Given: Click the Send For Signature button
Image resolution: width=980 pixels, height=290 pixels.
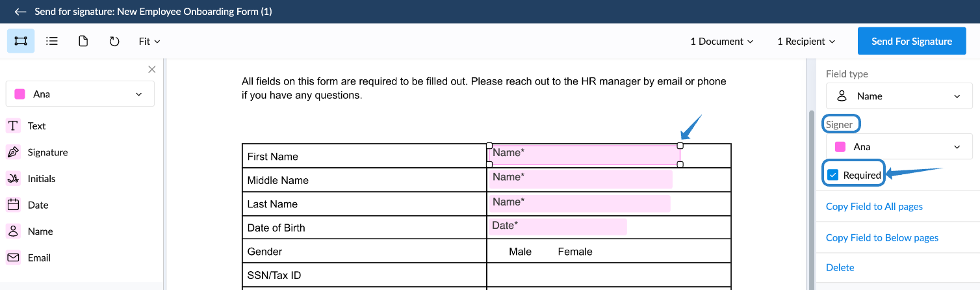Looking at the screenshot, I should click(912, 41).
